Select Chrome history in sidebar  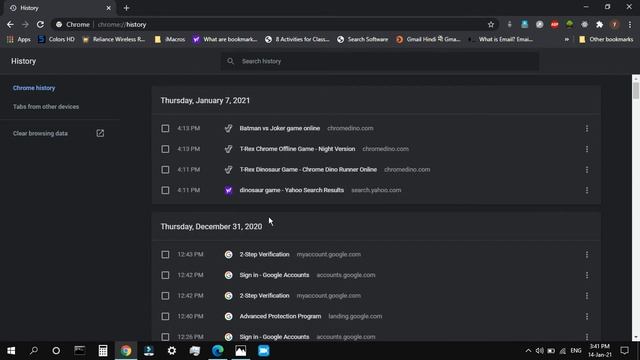[34, 88]
